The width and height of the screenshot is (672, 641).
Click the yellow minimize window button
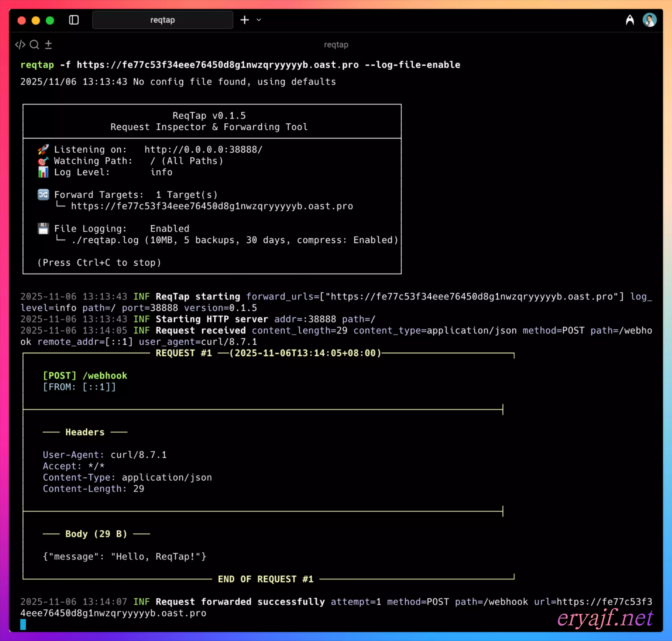[36, 21]
